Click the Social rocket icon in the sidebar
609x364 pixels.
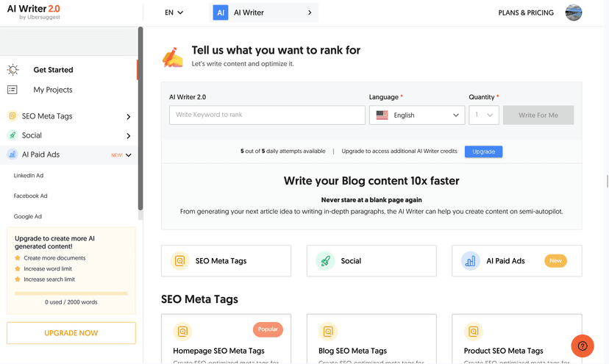pyautogui.click(x=13, y=135)
